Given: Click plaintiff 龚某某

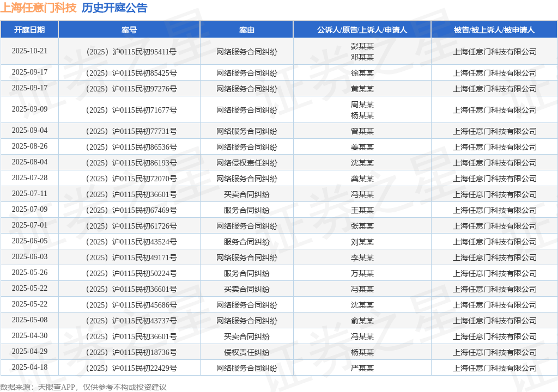Looking at the screenshot, I should click(x=362, y=179).
